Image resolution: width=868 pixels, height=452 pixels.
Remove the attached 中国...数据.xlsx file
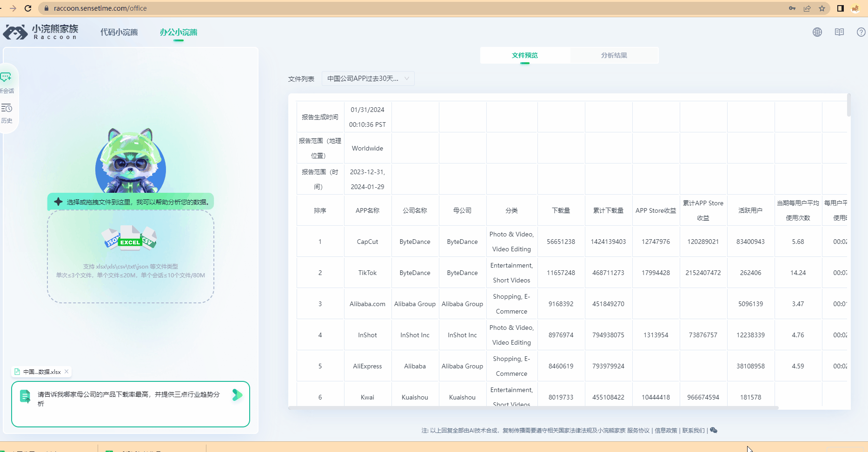[x=66, y=371]
